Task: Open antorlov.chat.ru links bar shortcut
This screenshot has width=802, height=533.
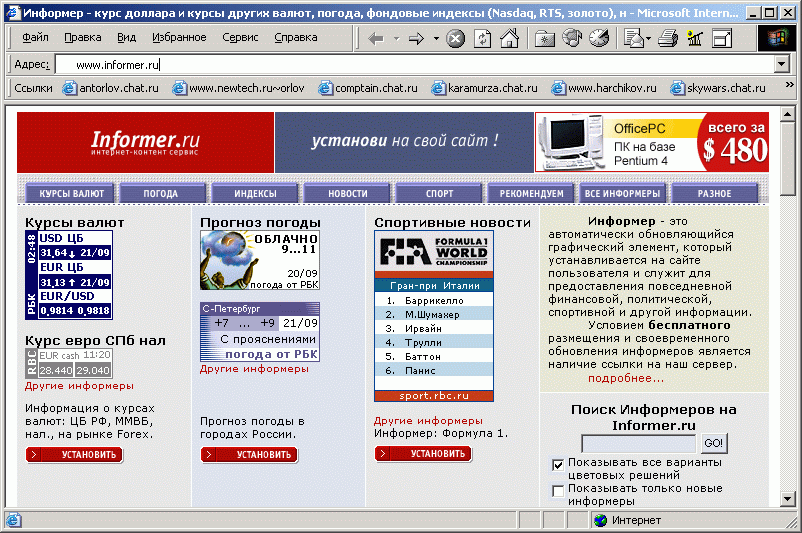Action: (110, 88)
